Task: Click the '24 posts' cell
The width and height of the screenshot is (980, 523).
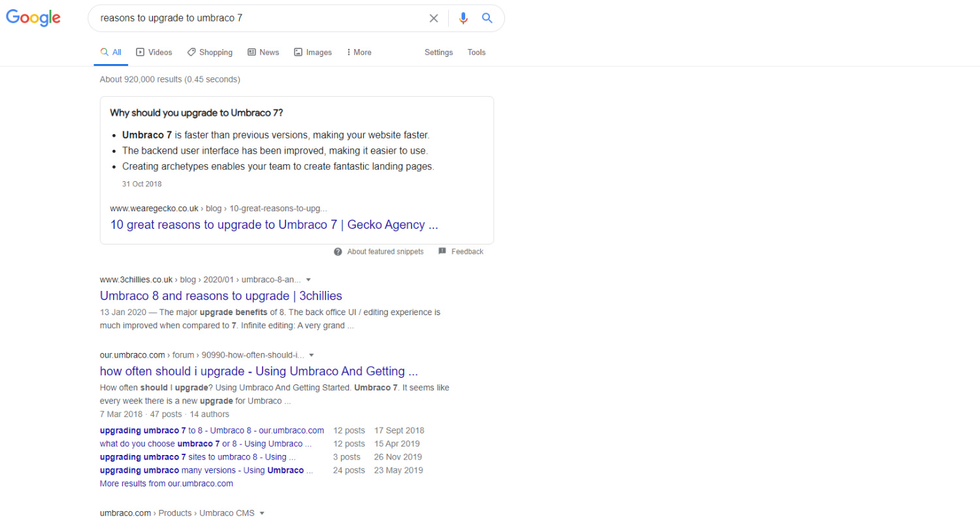Action: [349, 470]
